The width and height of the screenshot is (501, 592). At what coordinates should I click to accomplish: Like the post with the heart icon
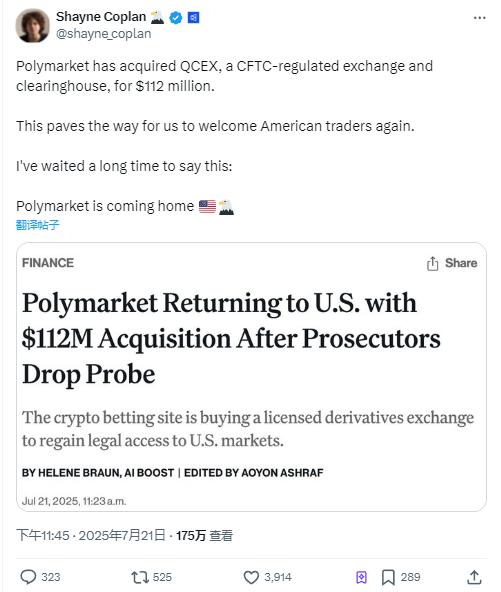tap(251, 578)
